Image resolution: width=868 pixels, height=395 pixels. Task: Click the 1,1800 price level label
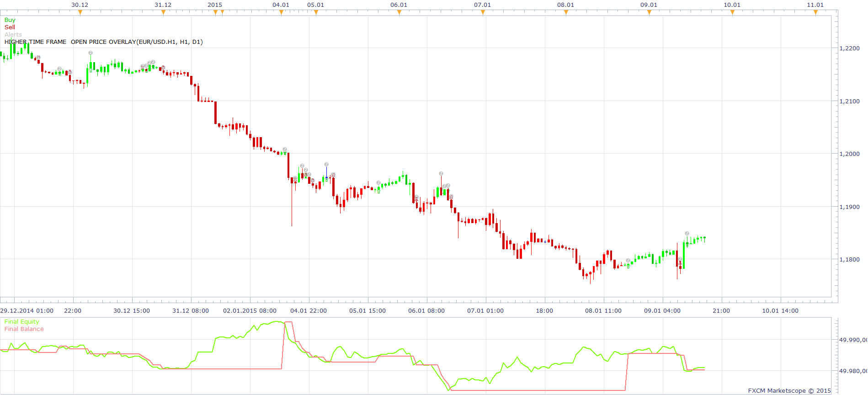pyautogui.click(x=850, y=260)
